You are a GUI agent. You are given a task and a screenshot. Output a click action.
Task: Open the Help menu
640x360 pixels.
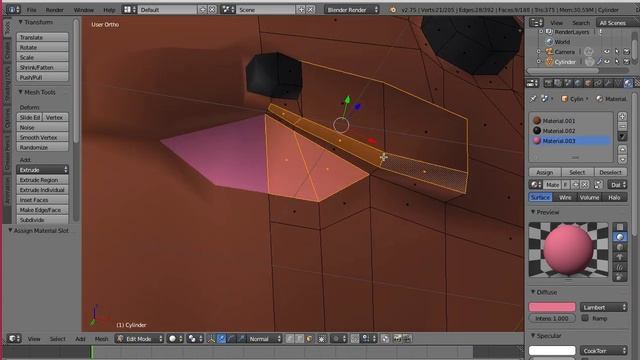[x=109, y=10]
